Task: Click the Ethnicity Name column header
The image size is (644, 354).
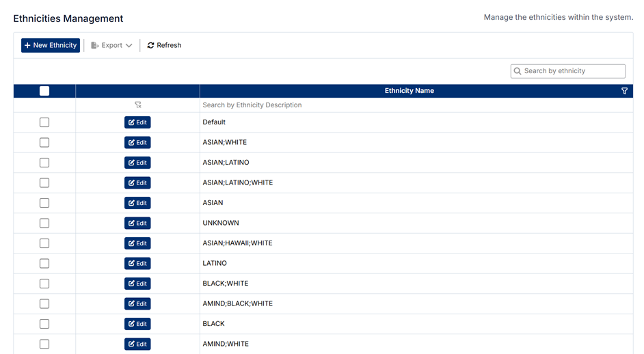Action: point(409,91)
